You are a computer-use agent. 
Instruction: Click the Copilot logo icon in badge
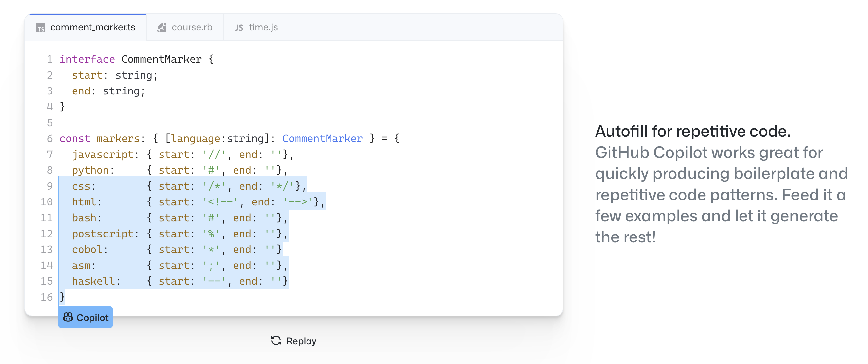(x=68, y=317)
